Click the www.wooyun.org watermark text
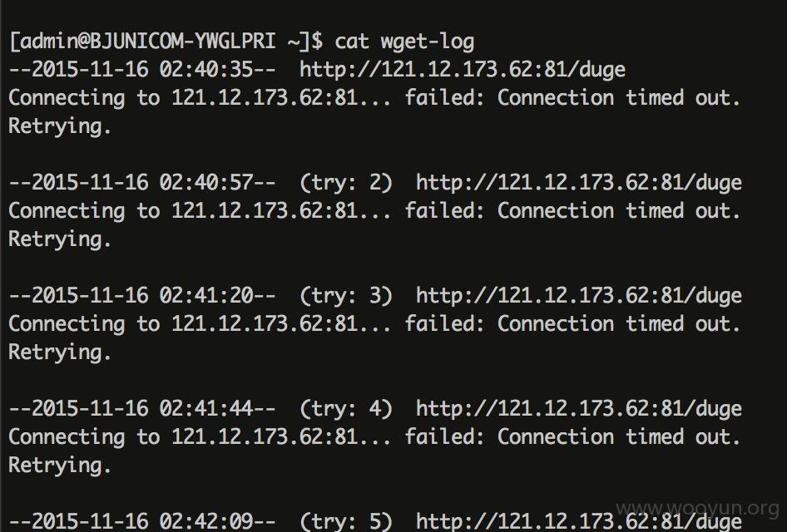The height and width of the screenshot is (532, 787). (x=698, y=509)
